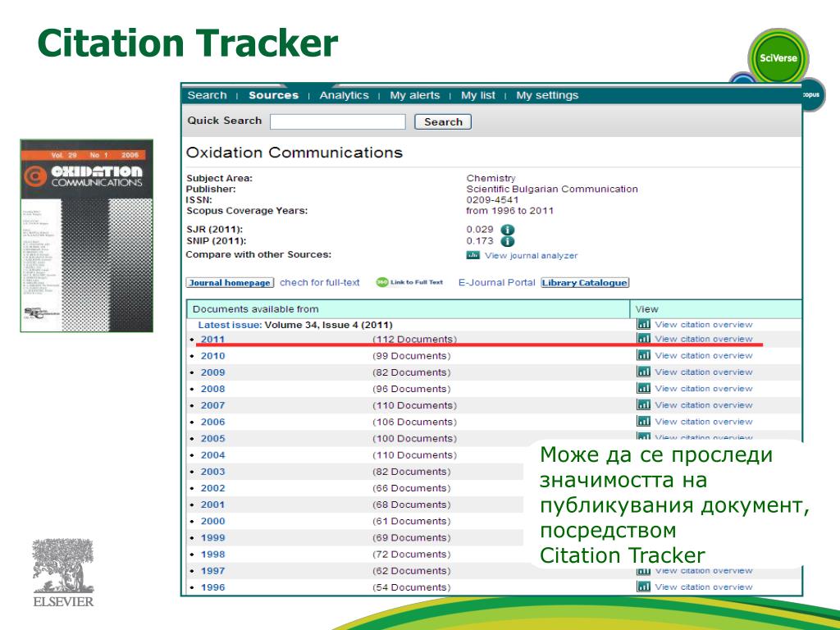The width and height of the screenshot is (840, 630).
Task: Open the 2011 documents year link
Action: coord(212,339)
